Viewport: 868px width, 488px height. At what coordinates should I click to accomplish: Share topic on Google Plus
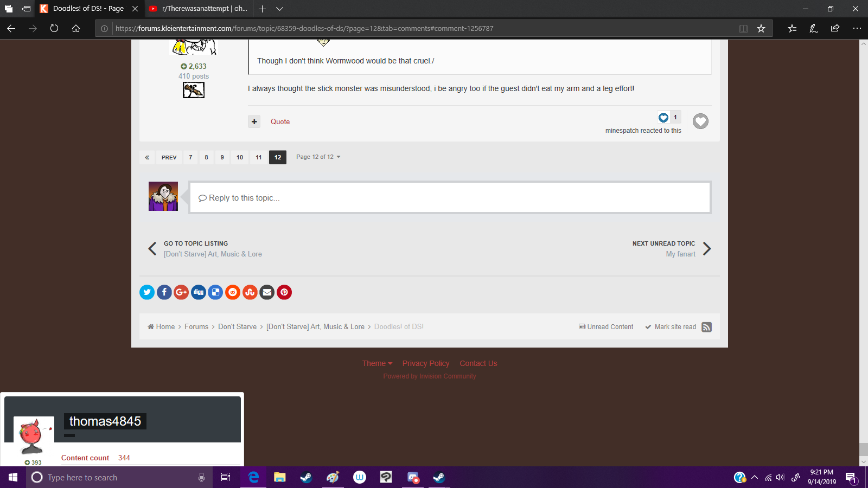point(181,292)
